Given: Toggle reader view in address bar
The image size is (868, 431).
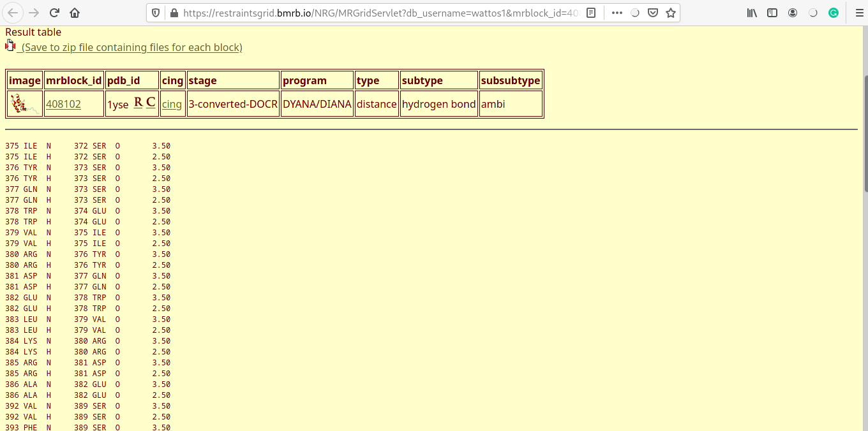Looking at the screenshot, I should pyautogui.click(x=591, y=13).
